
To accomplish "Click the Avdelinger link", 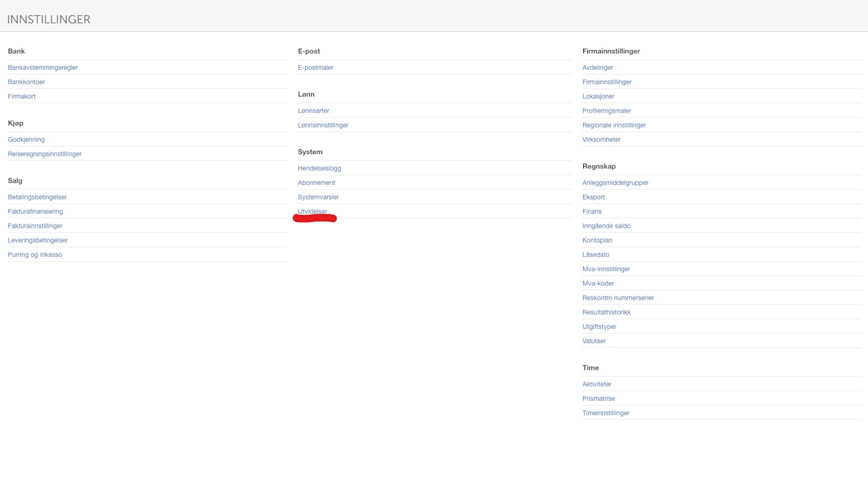I will 598,68.
